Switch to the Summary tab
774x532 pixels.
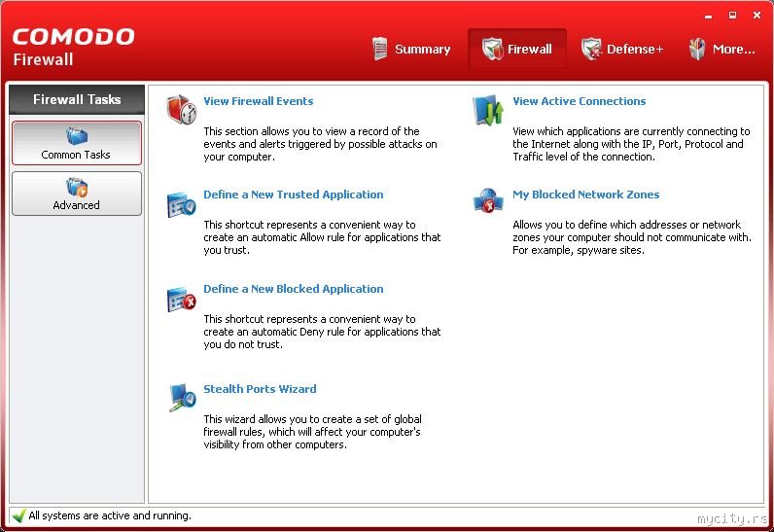[x=411, y=49]
